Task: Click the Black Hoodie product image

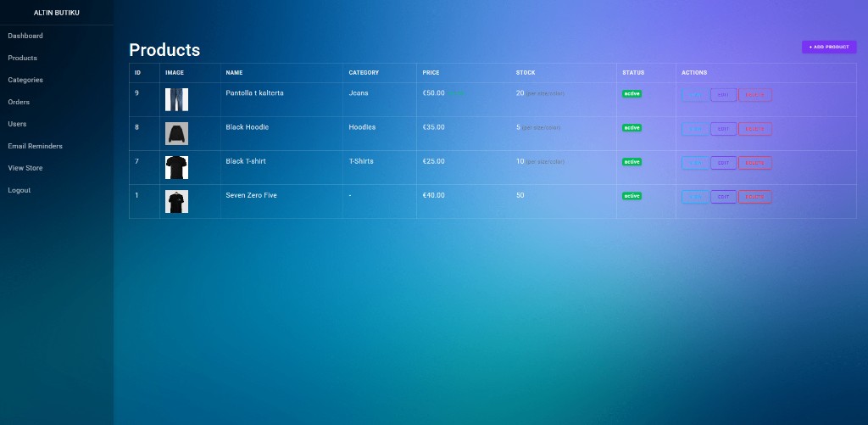Action: coord(176,133)
